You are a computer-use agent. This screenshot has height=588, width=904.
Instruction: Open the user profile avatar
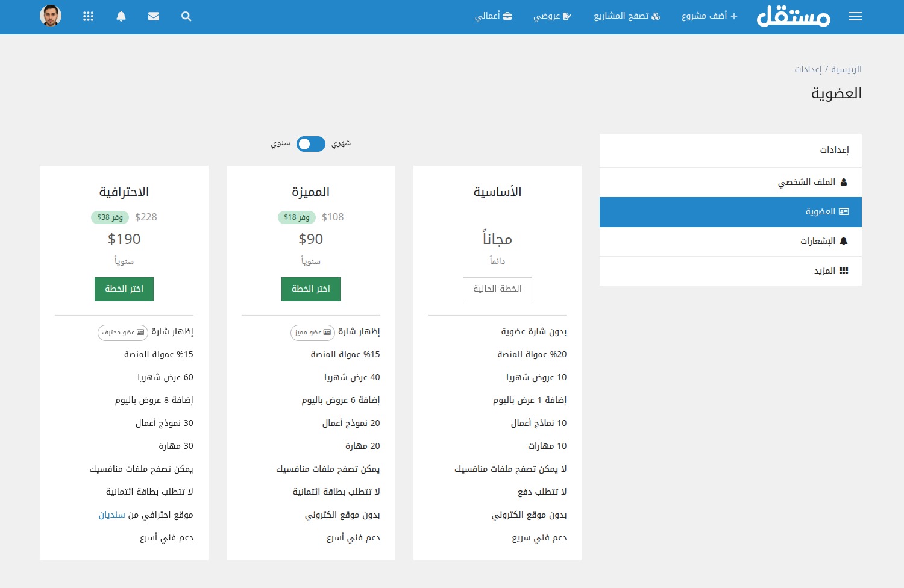51,16
